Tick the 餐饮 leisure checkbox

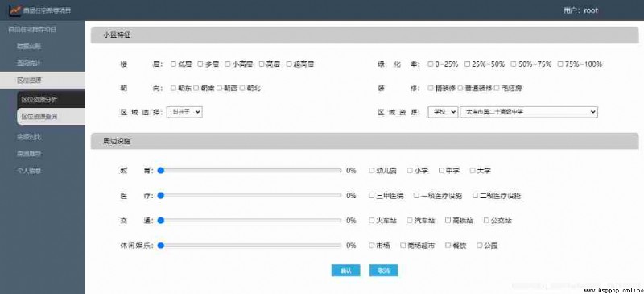pos(448,246)
